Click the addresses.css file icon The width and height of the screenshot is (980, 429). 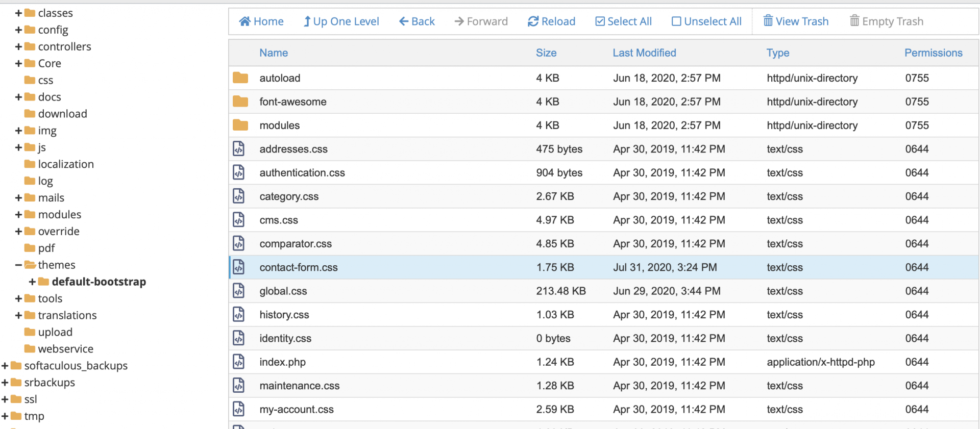(x=239, y=148)
